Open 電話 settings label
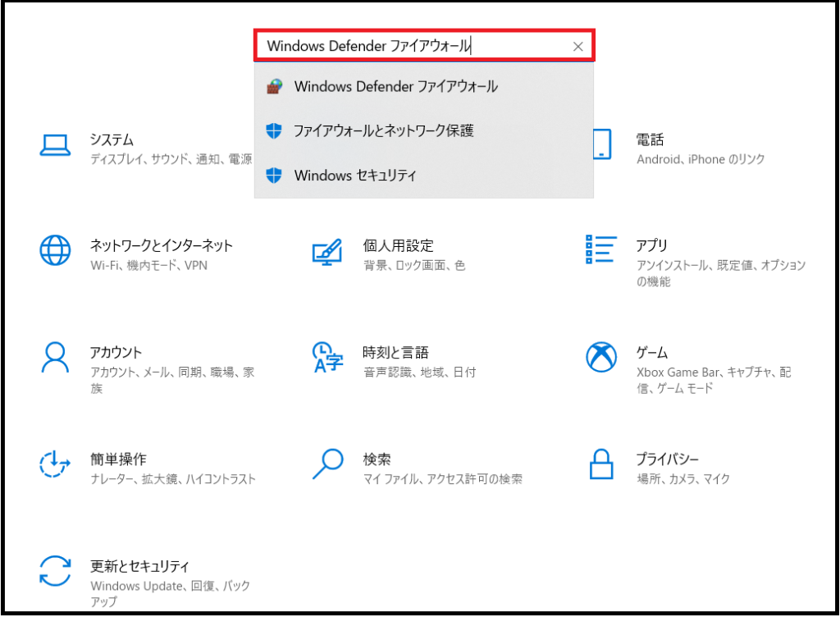840x617 pixels. (x=650, y=139)
